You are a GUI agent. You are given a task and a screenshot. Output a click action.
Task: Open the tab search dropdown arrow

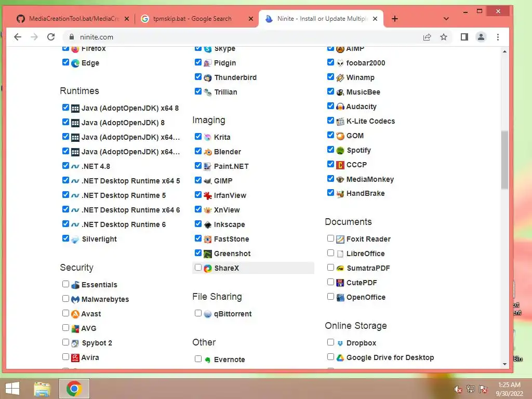coord(446,19)
